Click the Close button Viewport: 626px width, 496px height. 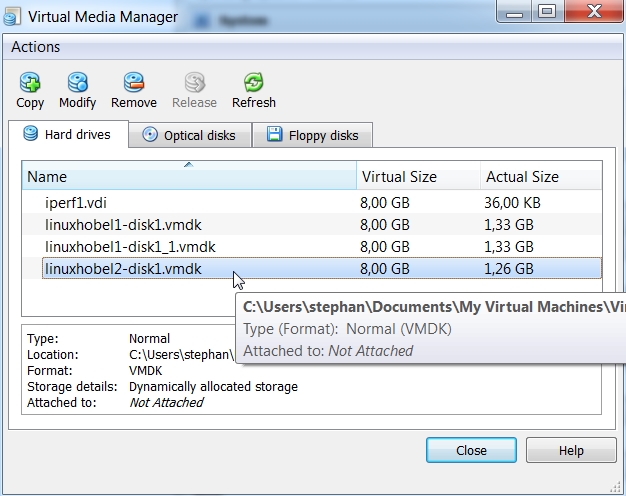pyautogui.click(x=471, y=450)
